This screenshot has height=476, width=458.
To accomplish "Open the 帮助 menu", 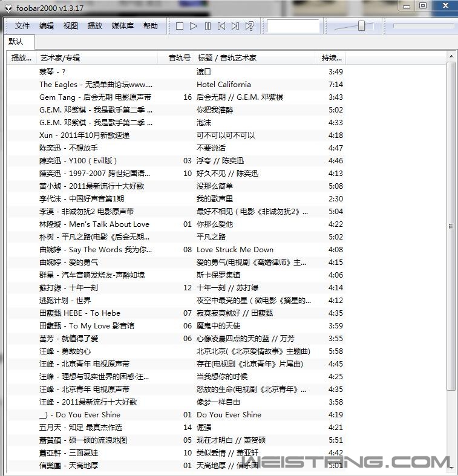I will tap(151, 26).
